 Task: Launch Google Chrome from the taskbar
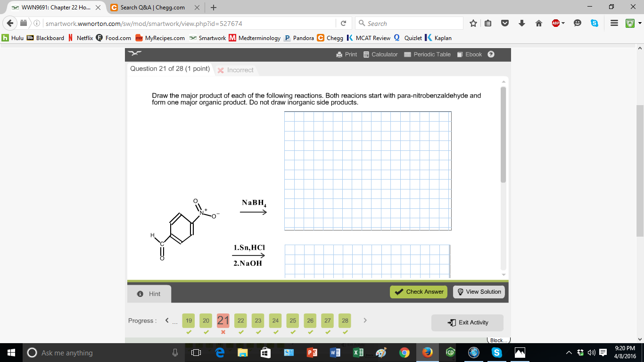tap(405, 353)
